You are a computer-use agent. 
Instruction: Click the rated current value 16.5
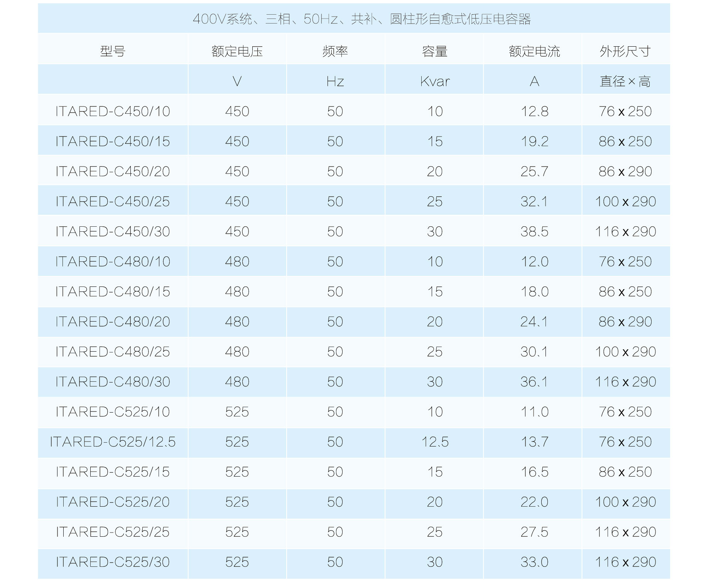point(534,472)
